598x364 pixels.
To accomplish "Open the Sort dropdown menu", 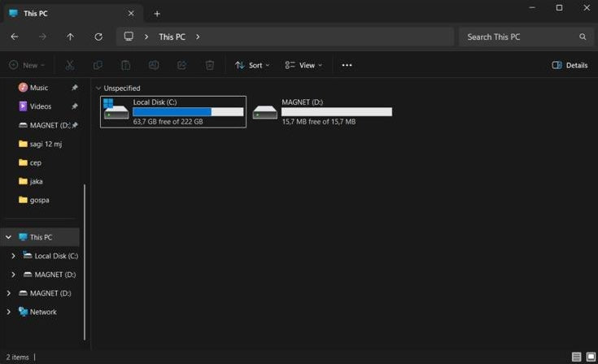I will pyautogui.click(x=253, y=65).
